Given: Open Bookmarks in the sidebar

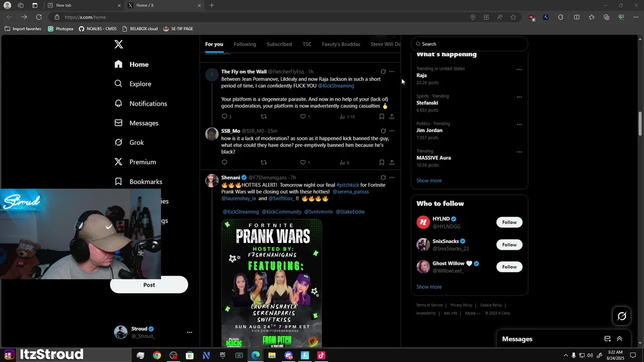Looking at the screenshot, I should pos(138,182).
